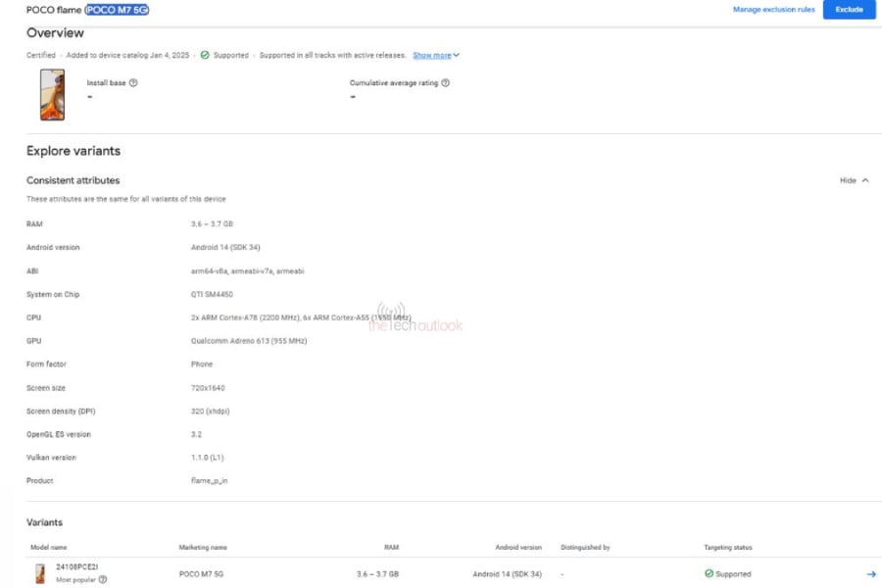Click the Distinguished by column header
The image size is (882, 588).
(x=585, y=547)
